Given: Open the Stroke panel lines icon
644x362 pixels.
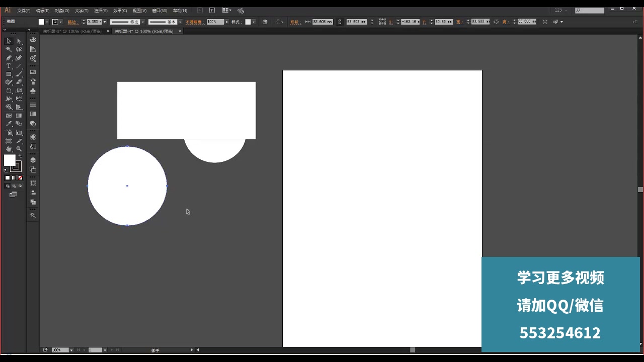Looking at the screenshot, I should 33,104.
